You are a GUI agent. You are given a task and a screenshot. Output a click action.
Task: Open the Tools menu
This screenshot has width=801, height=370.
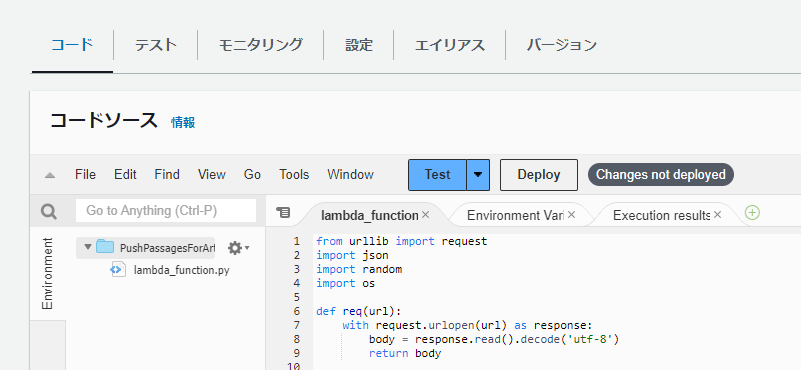[x=294, y=175]
